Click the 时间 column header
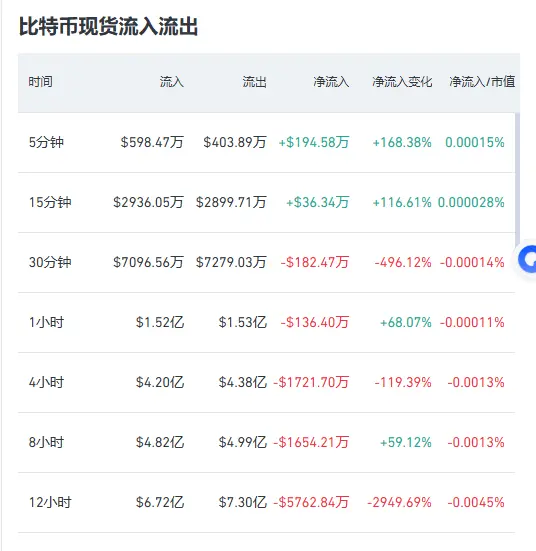 pyautogui.click(x=40, y=82)
